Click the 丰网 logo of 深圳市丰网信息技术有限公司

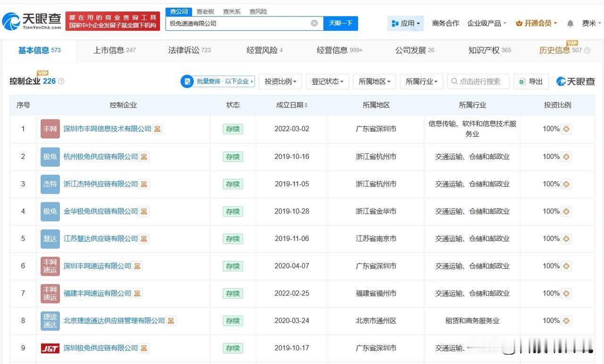point(50,129)
